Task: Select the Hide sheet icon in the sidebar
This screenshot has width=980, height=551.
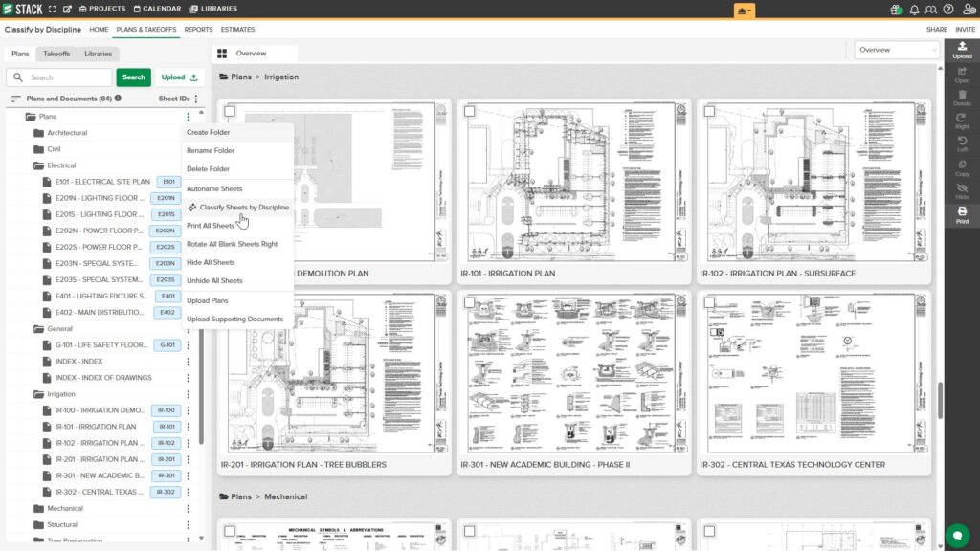Action: tap(962, 190)
